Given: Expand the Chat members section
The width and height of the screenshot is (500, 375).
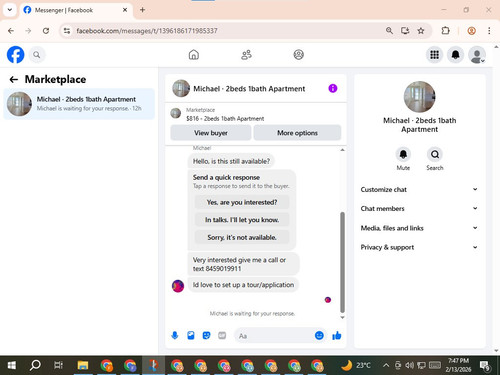Looking at the screenshot, I should pos(419,208).
